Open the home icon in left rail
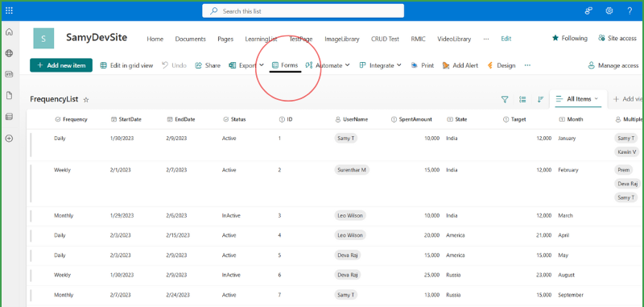 click(x=9, y=32)
